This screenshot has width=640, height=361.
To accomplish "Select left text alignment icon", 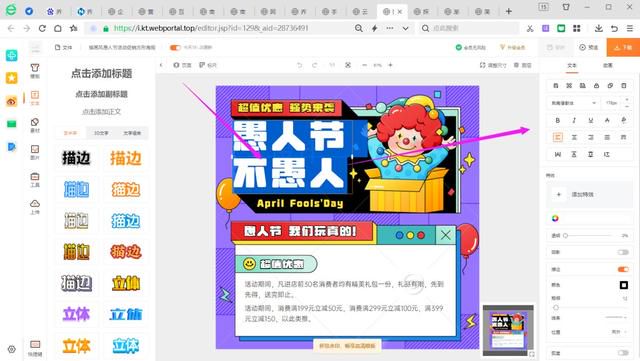I will pyautogui.click(x=558, y=137).
